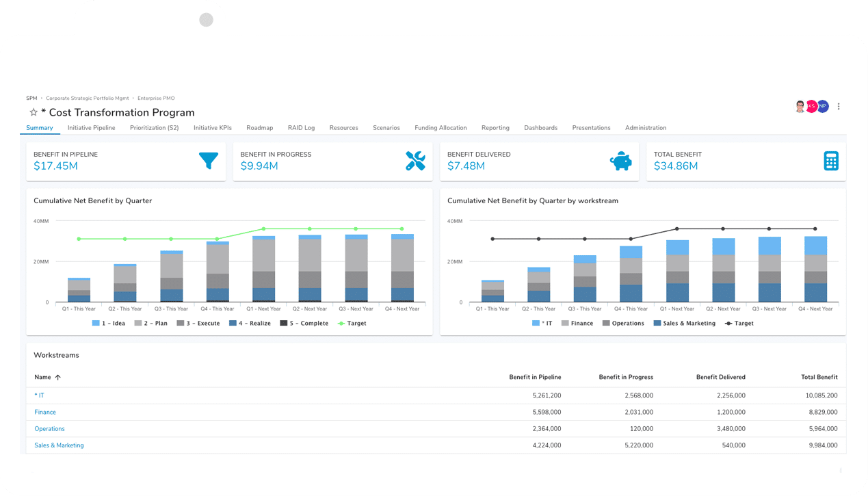Screen dimensions: 868x496
Task: Open the RAID Log tab
Action: coord(302,128)
